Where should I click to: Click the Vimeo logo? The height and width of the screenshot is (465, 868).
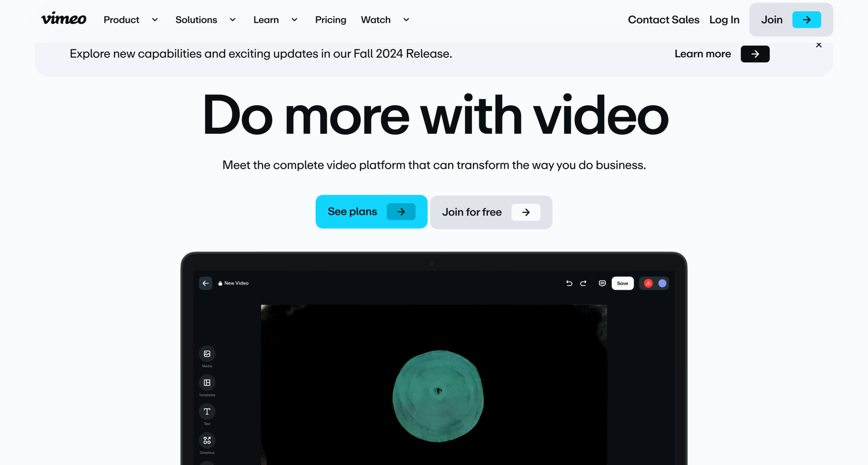coord(63,19)
